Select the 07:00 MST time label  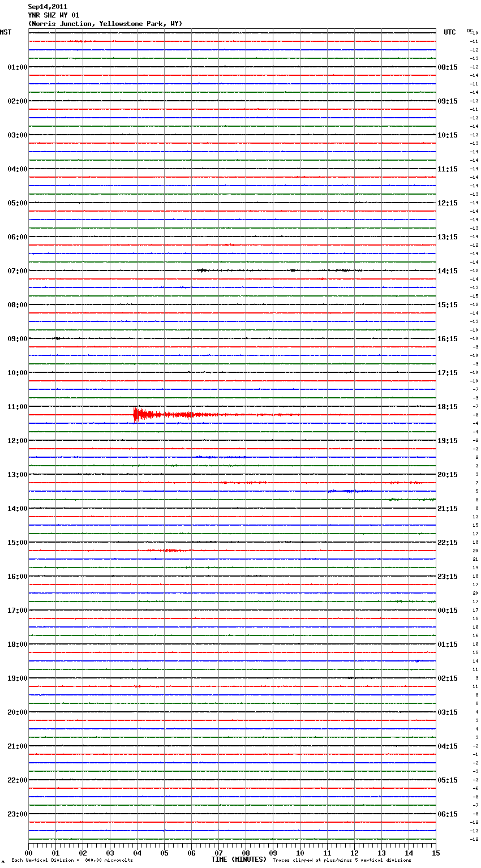tap(17, 271)
